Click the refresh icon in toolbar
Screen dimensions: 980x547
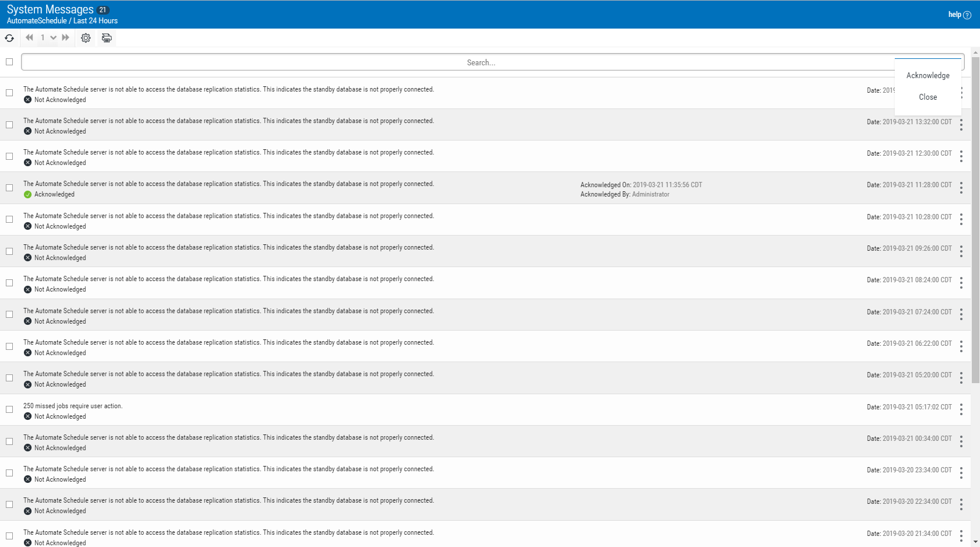9,38
